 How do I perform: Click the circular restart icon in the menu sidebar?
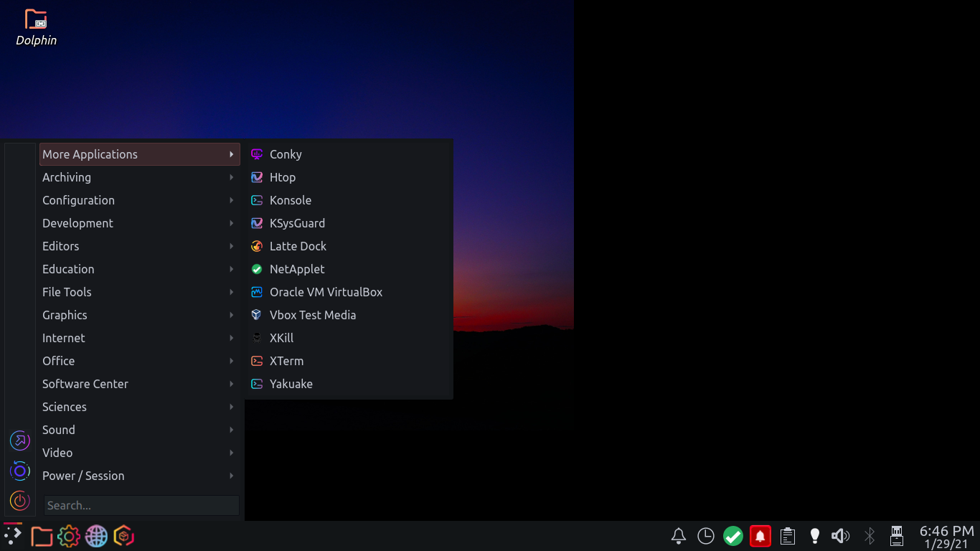(20, 471)
